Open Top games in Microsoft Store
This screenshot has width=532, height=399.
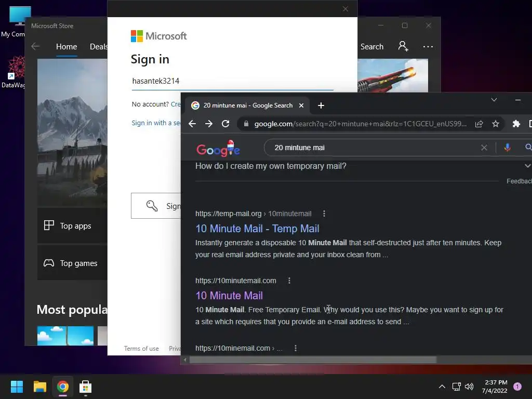tap(72, 263)
